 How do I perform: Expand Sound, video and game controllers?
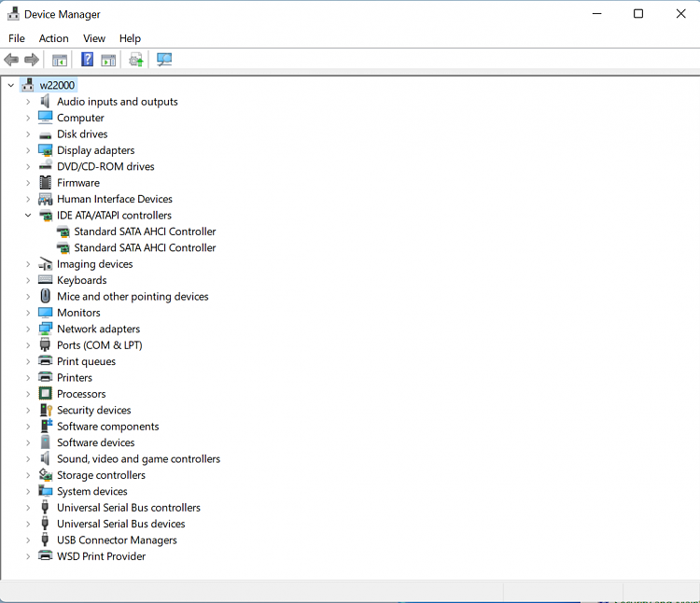click(28, 459)
